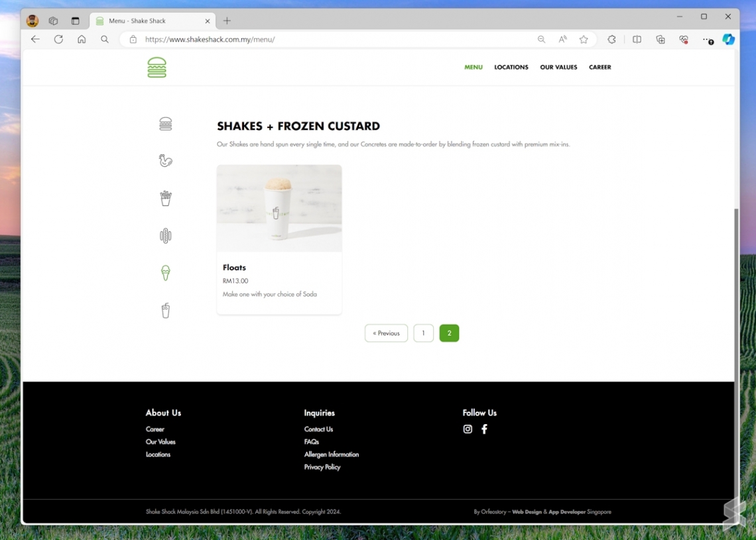Click the burger category icon in sidebar
The image size is (756, 540).
[166, 124]
